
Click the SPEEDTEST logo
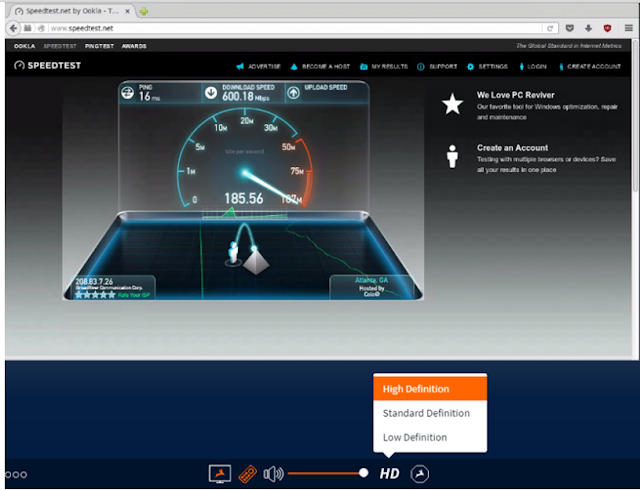tap(47, 65)
